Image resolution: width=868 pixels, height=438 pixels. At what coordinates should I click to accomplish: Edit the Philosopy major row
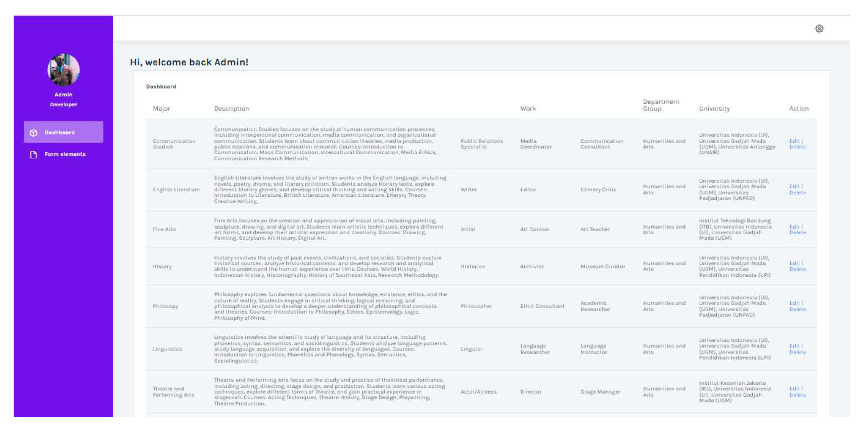(x=794, y=303)
